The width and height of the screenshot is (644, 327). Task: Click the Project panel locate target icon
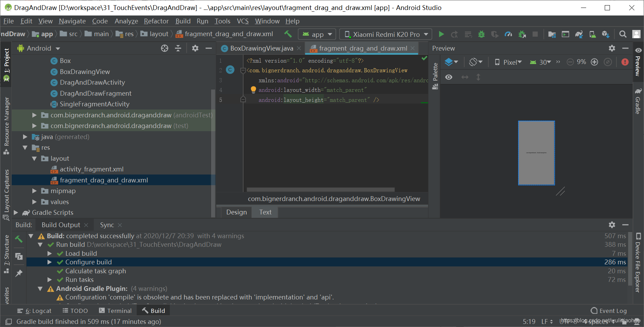165,48
